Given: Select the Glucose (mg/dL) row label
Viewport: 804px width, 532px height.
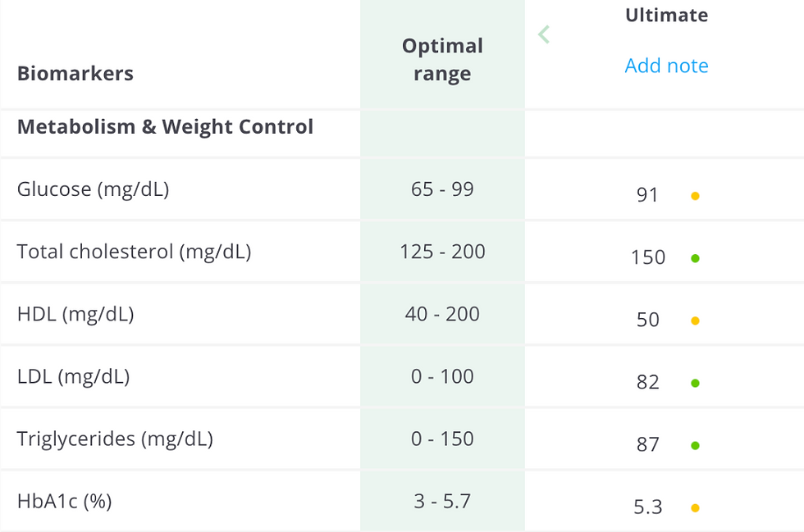Looking at the screenshot, I should pos(94,189).
